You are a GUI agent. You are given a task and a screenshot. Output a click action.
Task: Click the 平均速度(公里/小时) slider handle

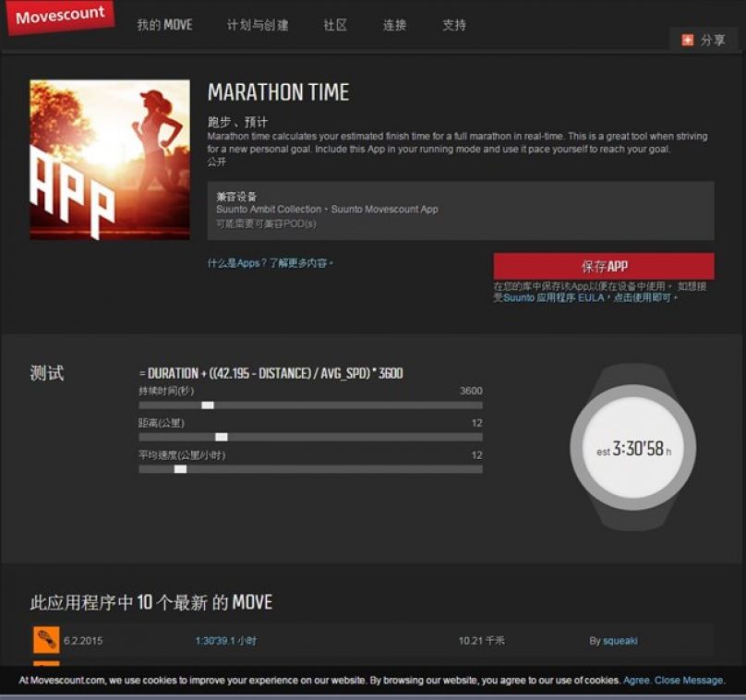tap(180, 469)
